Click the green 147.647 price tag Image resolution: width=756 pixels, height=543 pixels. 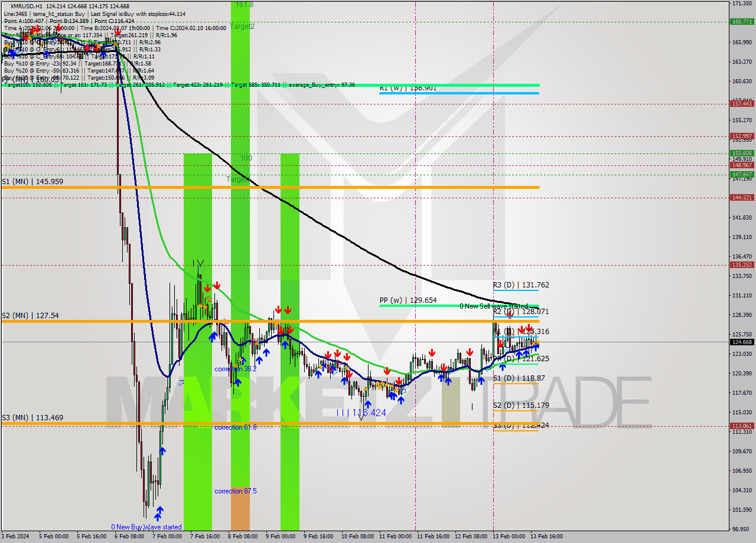742,175
